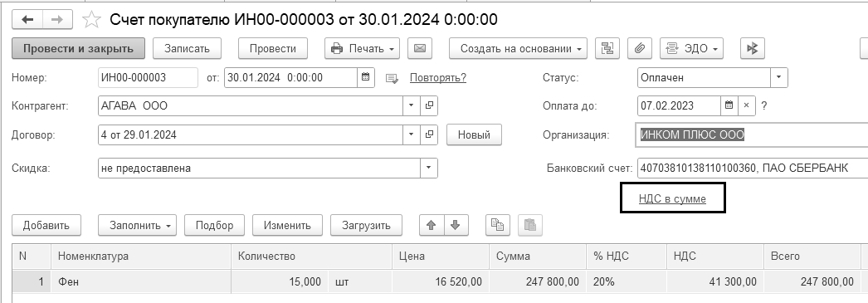Open the Контрагент record link icon
Image resolution: width=868 pixels, height=303 pixels.
click(x=429, y=105)
